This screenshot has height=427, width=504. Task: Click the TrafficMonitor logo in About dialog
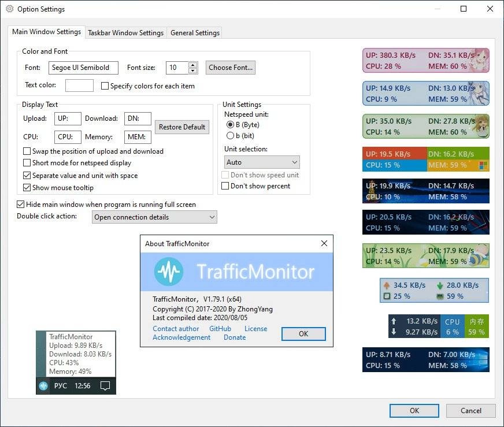[x=169, y=272]
